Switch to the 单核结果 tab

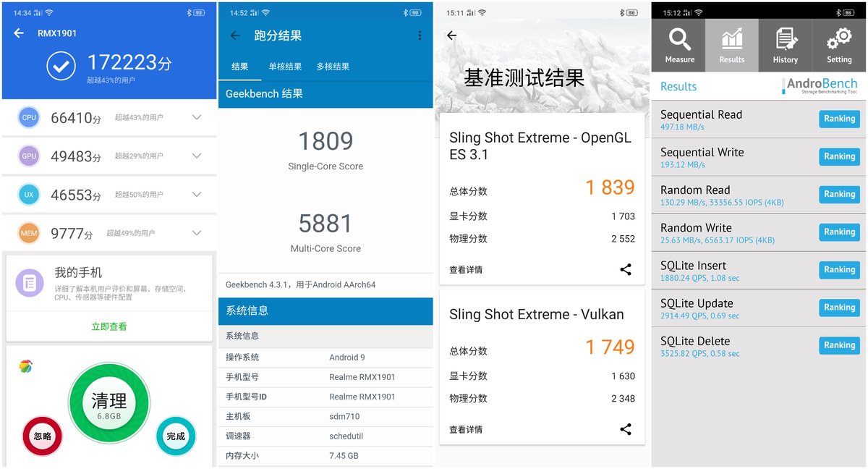coord(285,67)
